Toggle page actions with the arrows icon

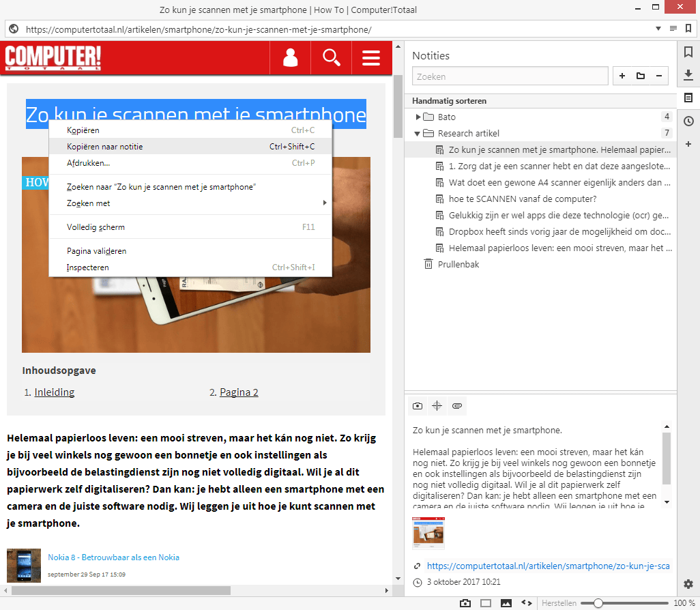pyautogui.click(x=525, y=603)
